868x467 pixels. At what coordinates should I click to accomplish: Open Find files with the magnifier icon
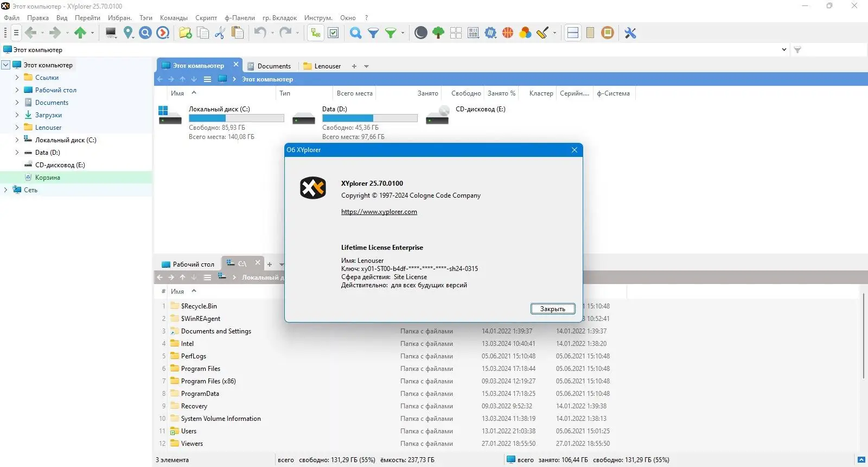pos(356,33)
